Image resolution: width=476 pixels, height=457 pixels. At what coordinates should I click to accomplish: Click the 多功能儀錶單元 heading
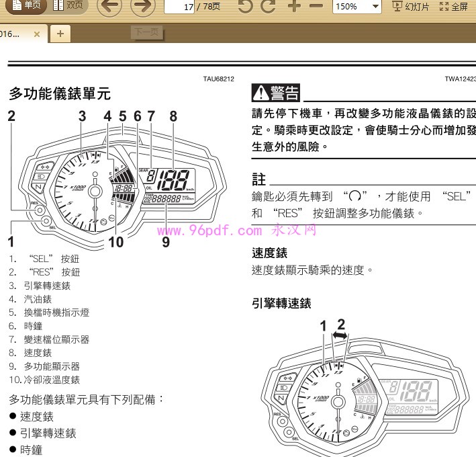[x=60, y=93]
